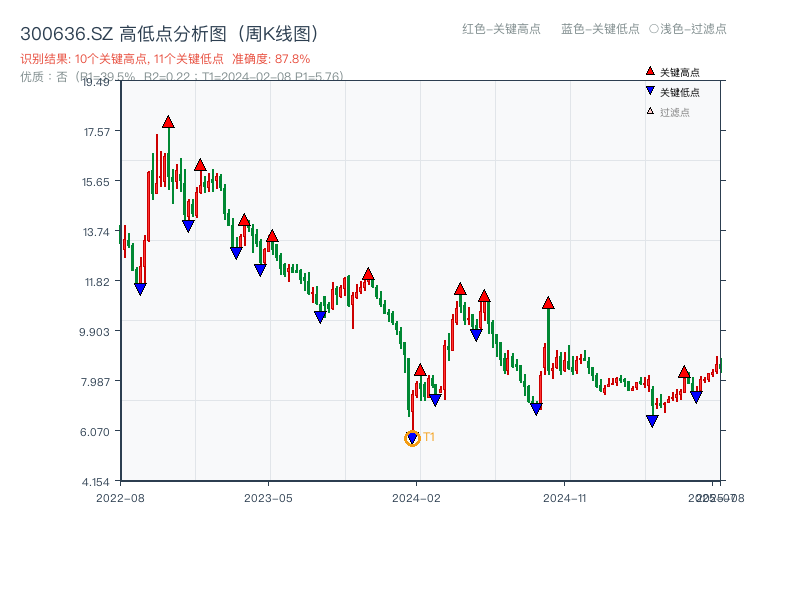Toggle the 过滤点 legend label

click(x=675, y=112)
